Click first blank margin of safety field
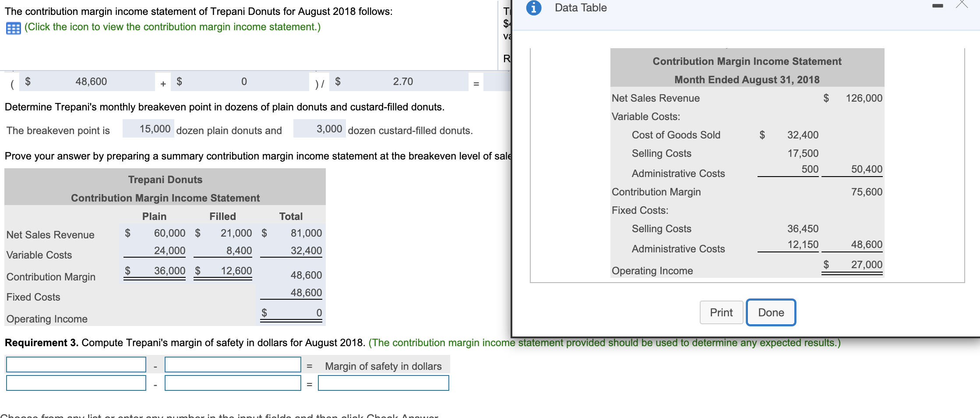Image resolution: width=980 pixels, height=418 pixels. click(x=75, y=365)
